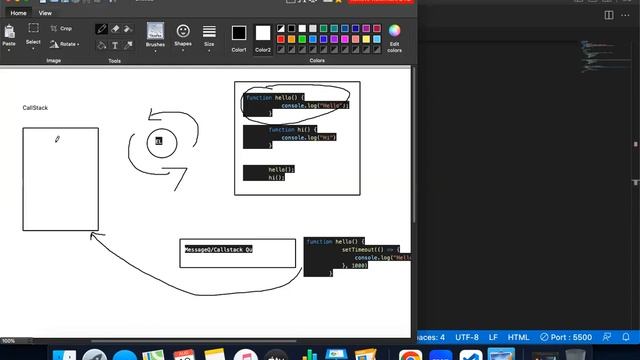Select Color2 background box
The image size is (640, 360).
pyautogui.click(x=263, y=33)
